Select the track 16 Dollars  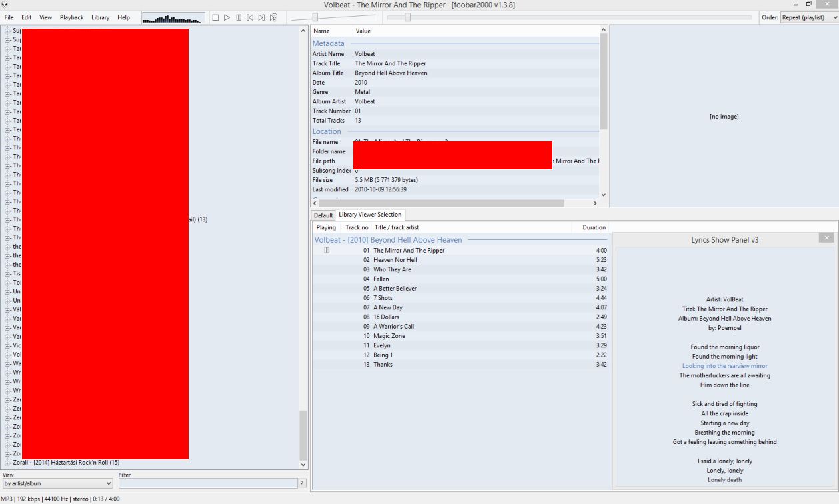click(x=460, y=317)
